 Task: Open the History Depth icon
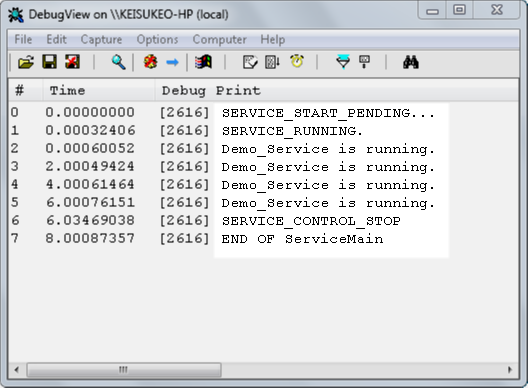point(364,62)
